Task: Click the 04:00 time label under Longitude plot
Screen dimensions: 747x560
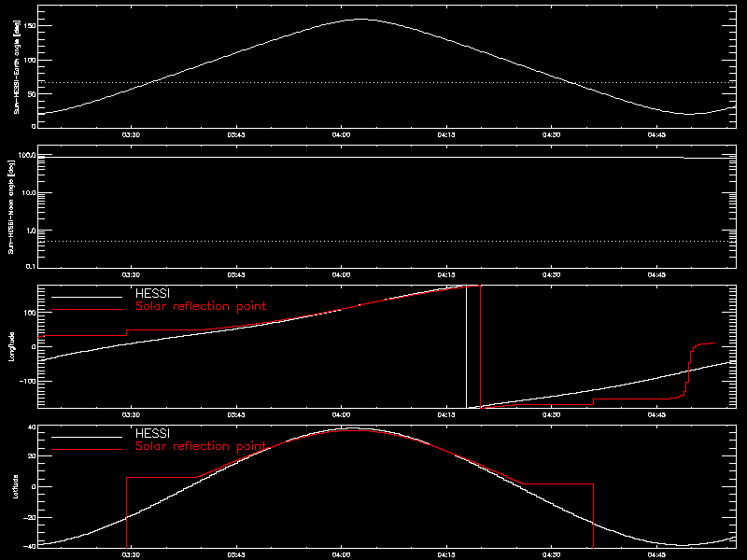Action: click(341, 415)
